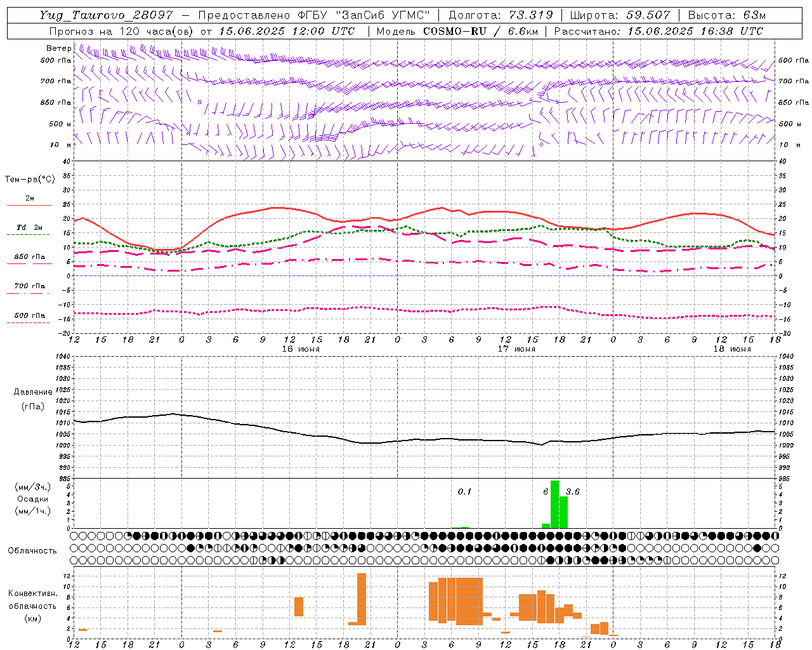The width and height of the screenshot is (812, 650).
Task: Click the (км) unit label for convective clouds
Action: click(32, 618)
